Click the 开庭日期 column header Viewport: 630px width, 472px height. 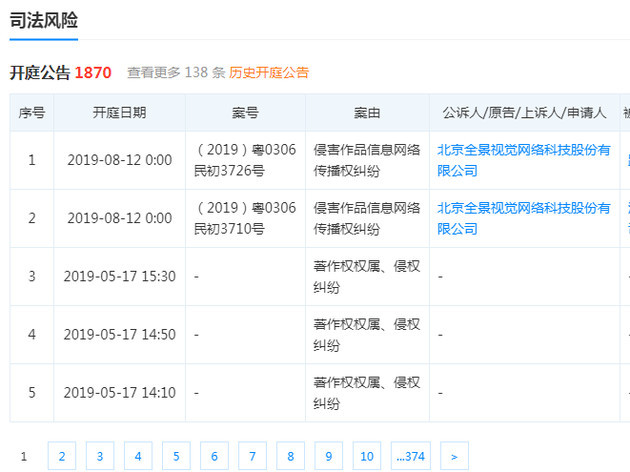[120, 113]
